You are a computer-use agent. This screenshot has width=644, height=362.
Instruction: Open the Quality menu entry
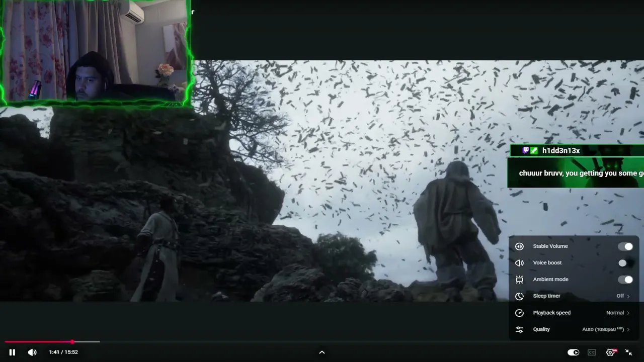click(574, 329)
